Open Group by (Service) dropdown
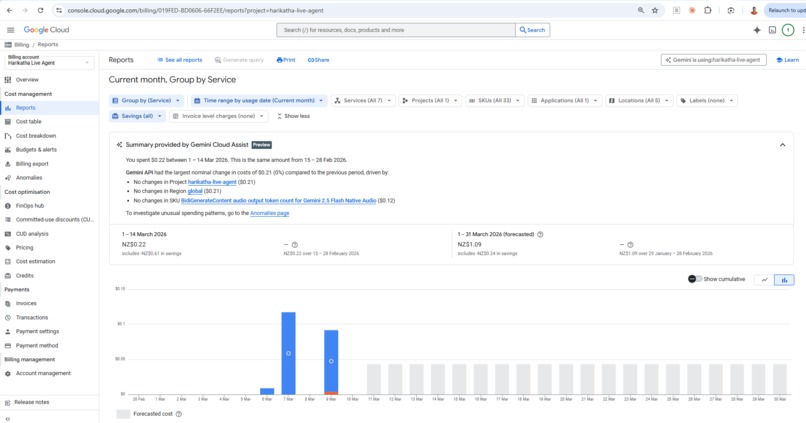 pyautogui.click(x=146, y=101)
